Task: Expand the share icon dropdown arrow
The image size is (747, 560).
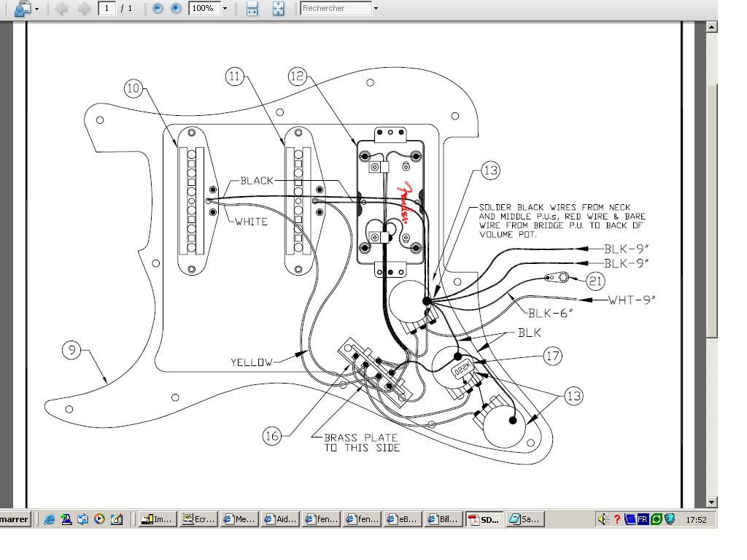Action: click(37, 9)
